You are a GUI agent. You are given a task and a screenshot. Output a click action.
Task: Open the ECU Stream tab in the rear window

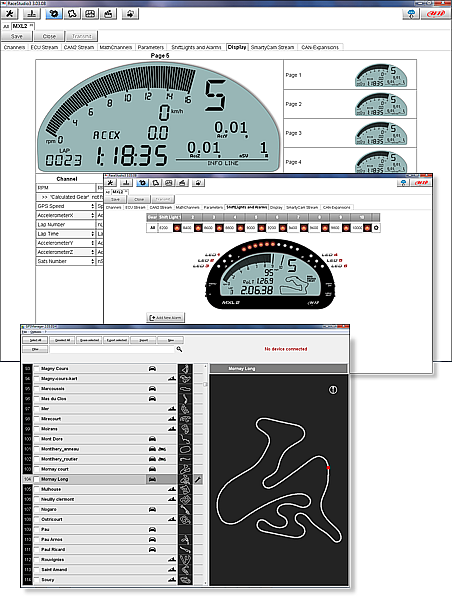(x=44, y=47)
